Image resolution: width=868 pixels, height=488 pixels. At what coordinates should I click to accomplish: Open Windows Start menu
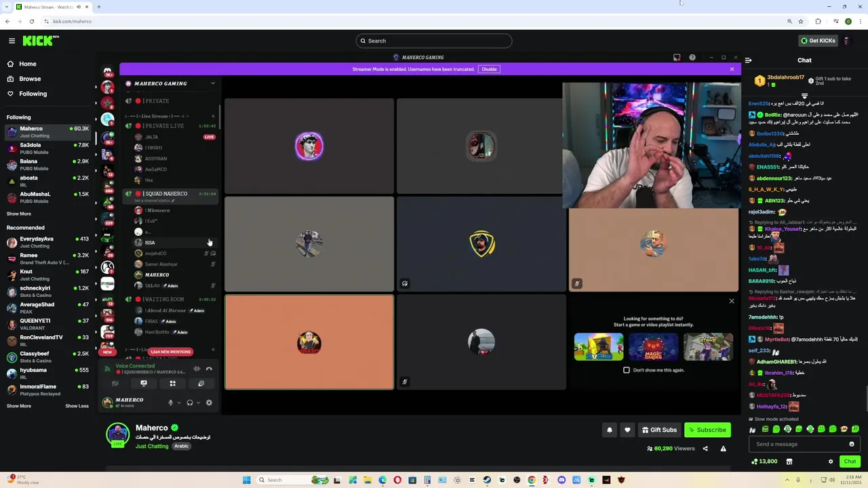click(247, 480)
